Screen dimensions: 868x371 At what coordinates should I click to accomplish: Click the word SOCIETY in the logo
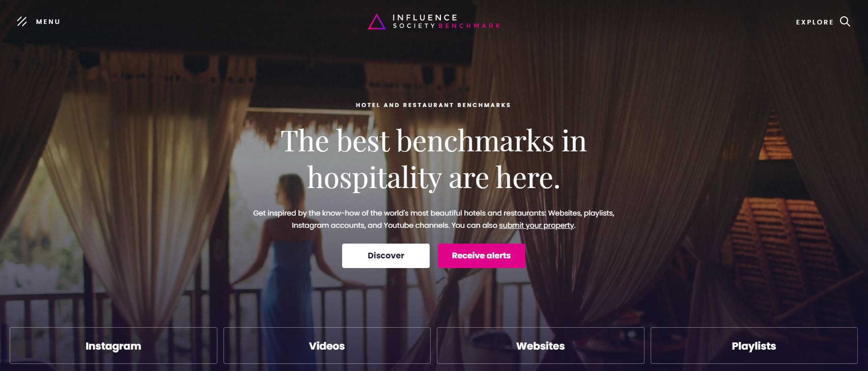click(414, 26)
